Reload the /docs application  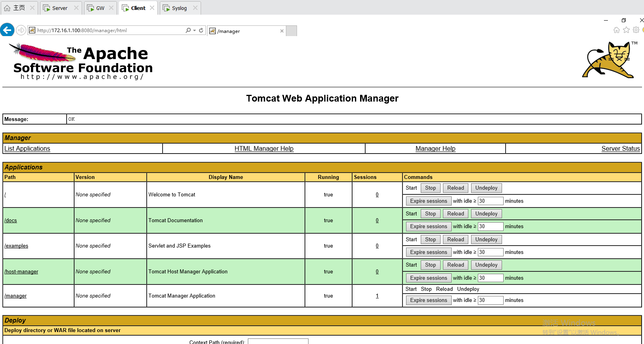[456, 214]
